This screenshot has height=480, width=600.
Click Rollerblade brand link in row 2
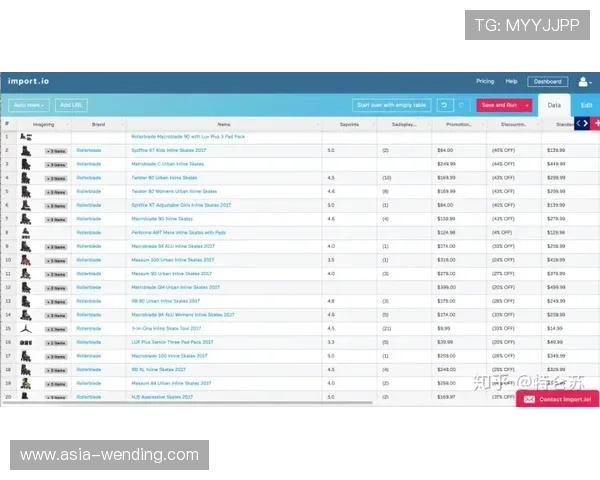pos(89,150)
